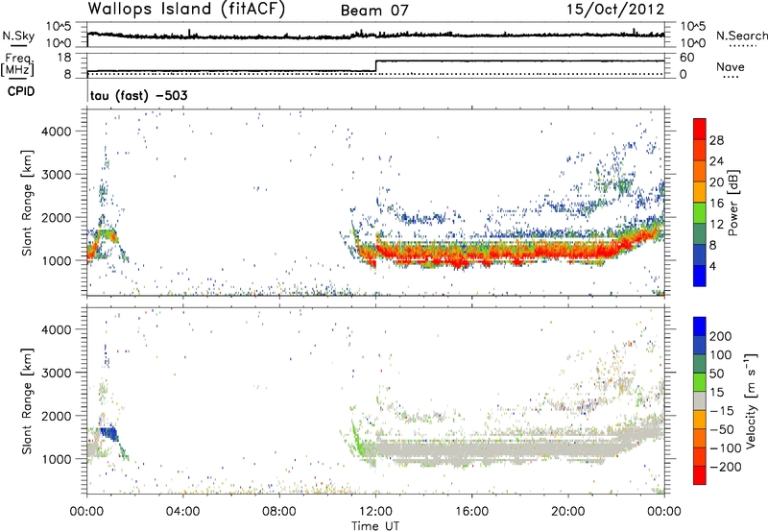Pick the bottom red velocity colorbar segment
768x532 pixels.
click(x=700, y=475)
